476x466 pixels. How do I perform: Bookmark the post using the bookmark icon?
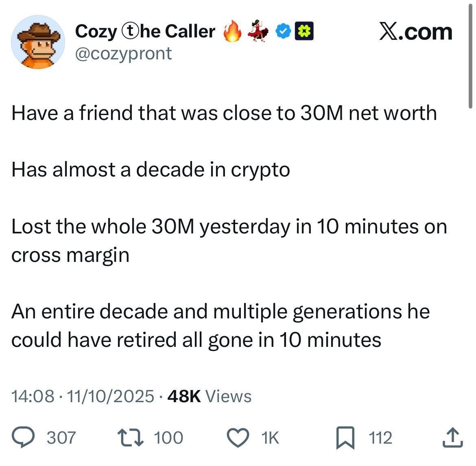pyautogui.click(x=345, y=438)
